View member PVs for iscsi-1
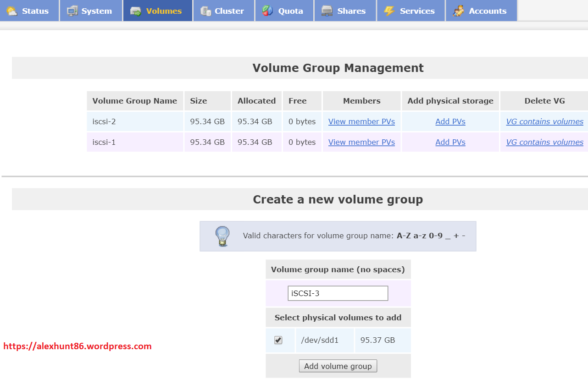 coord(361,142)
